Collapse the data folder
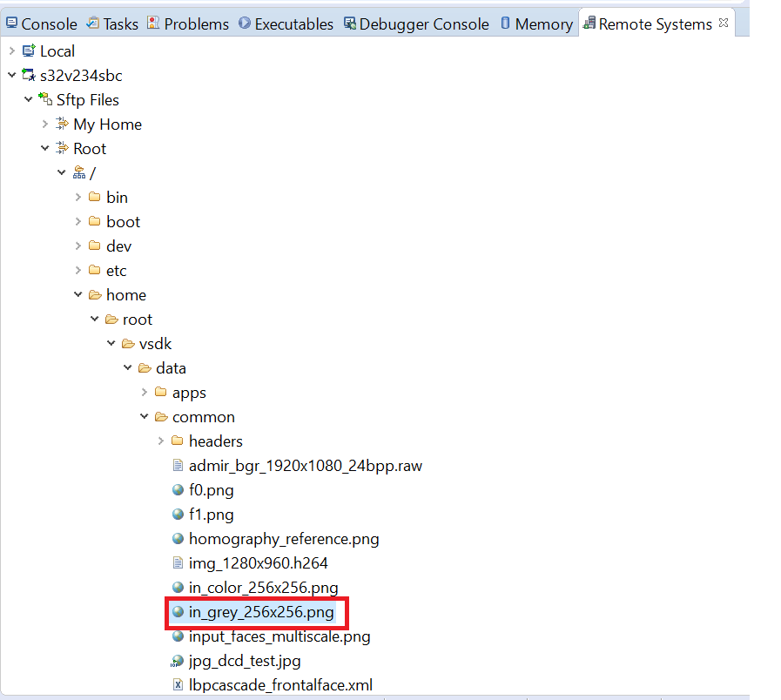This screenshot has height=700, width=781. (127, 368)
